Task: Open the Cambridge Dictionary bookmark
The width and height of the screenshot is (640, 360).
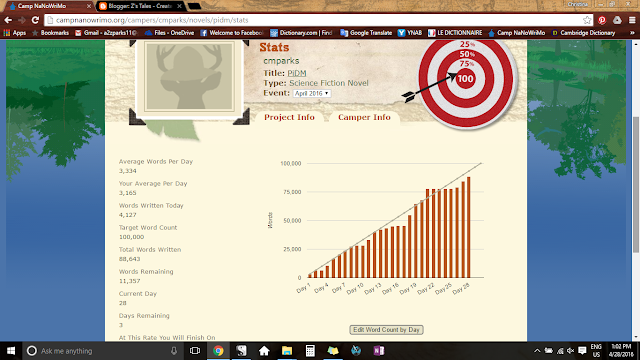Action: click(583, 33)
